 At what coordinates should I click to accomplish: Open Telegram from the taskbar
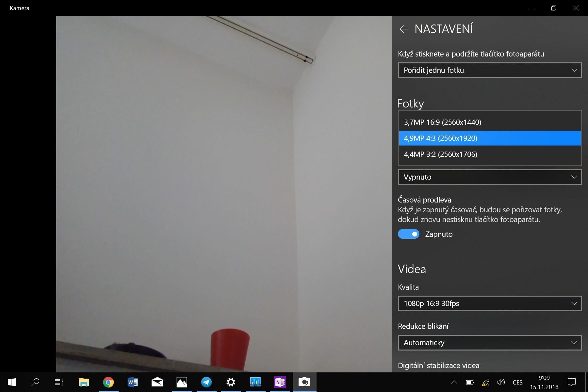pos(206,382)
